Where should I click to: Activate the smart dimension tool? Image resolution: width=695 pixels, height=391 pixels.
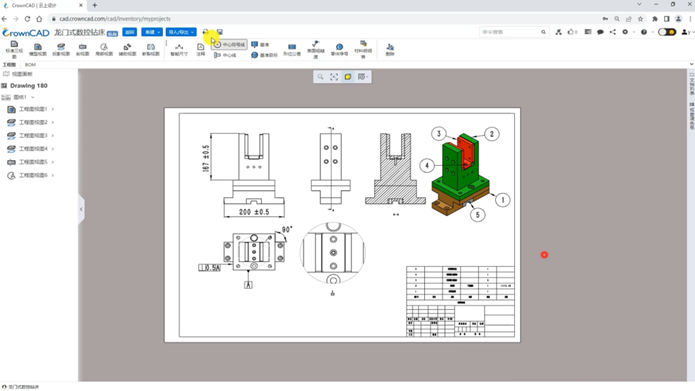coord(179,49)
